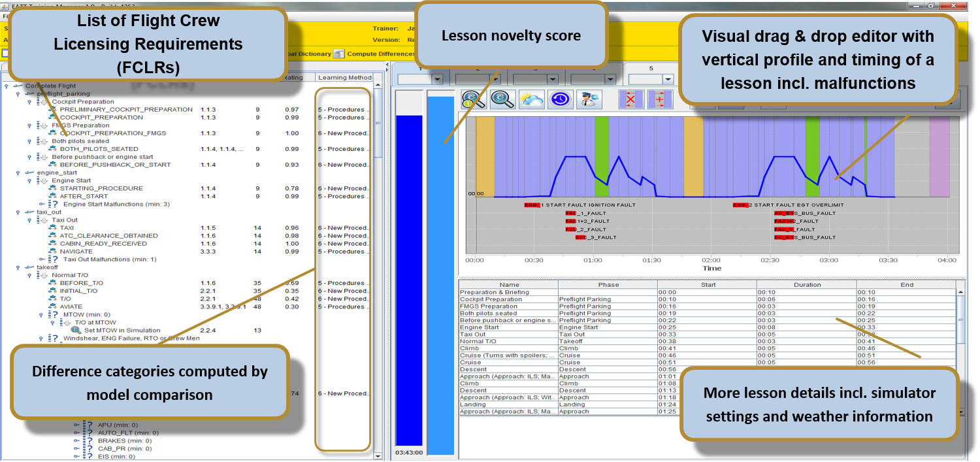Image resolution: width=980 pixels, height=462 pixels.
Task: Click the red X remove segment icon
Action: tap(630, 99)
